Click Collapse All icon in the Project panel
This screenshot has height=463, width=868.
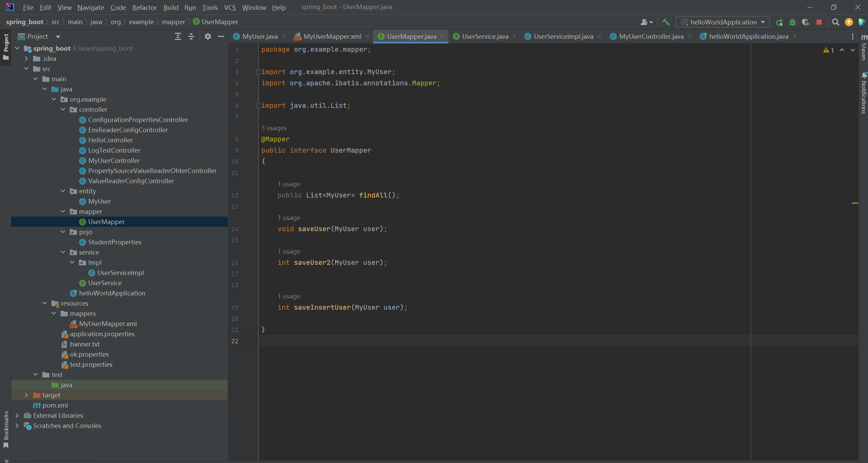point(191,36)
